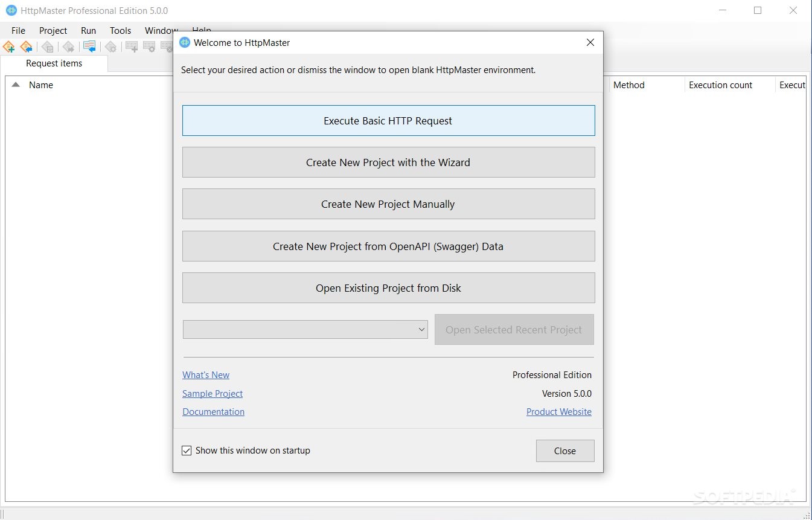Visit the Product Website link
This screenshot has height=520, width=812.
pos(559,412)
